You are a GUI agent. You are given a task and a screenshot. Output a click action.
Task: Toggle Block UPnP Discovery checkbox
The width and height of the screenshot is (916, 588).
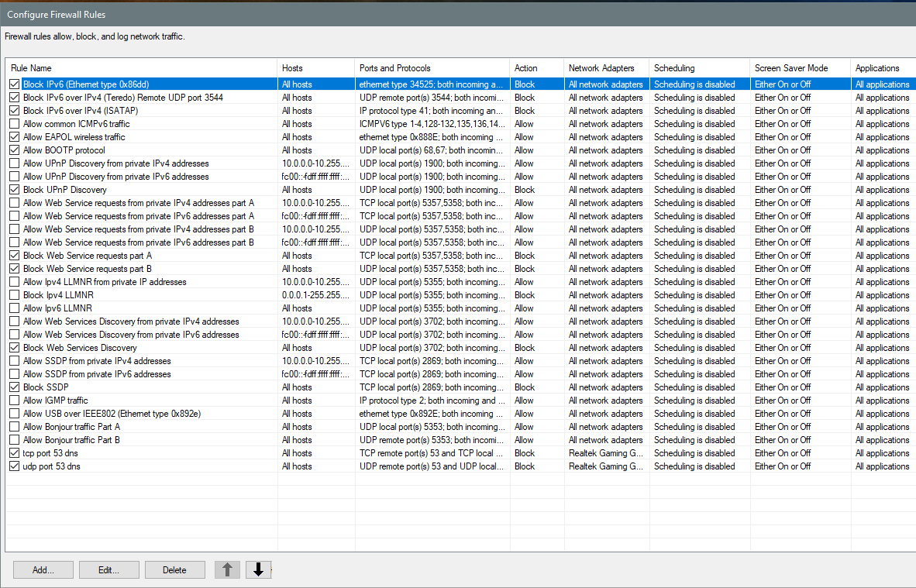pyautogui.click(x=15, y=190)
